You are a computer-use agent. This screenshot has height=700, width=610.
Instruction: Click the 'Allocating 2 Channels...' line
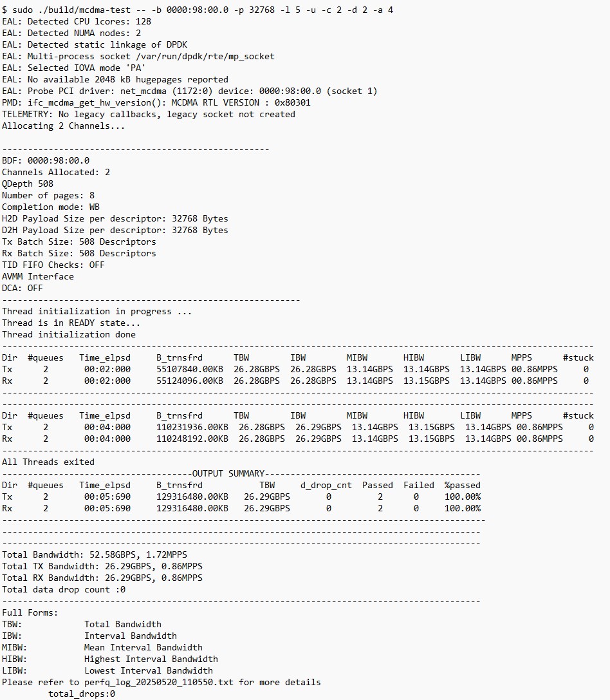pyautogui.click(x=64, y=126)
